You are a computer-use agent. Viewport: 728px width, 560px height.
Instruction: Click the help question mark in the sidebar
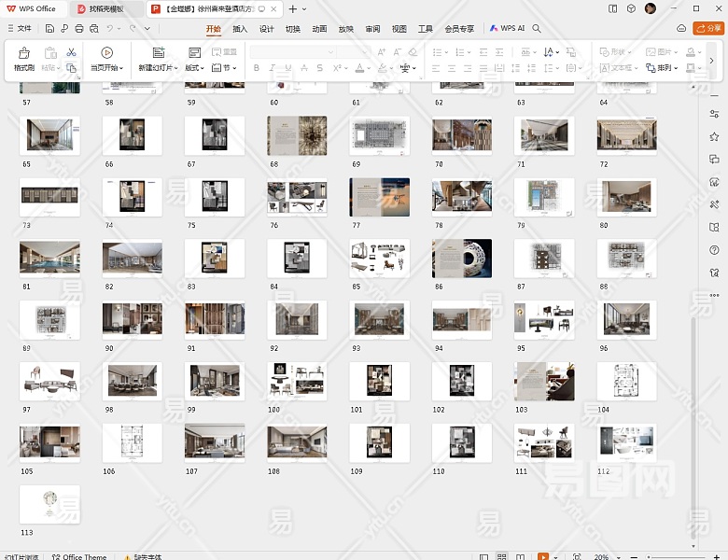(x=714, y=249)
